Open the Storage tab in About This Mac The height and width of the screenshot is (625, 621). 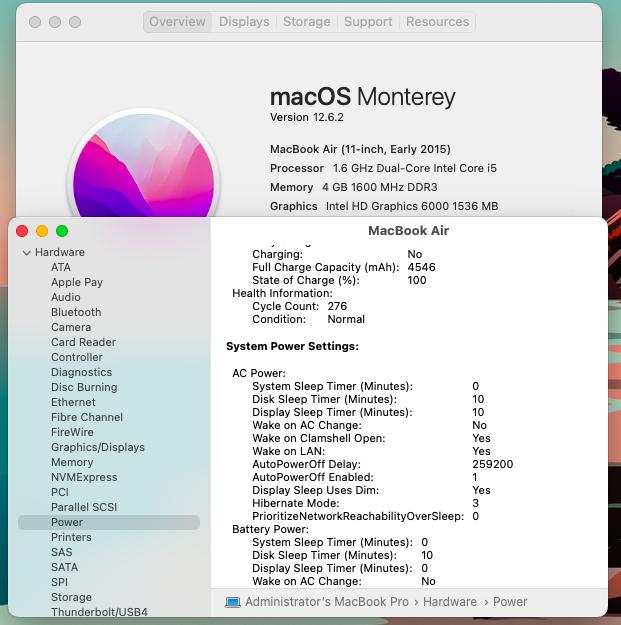pos(307,22)
